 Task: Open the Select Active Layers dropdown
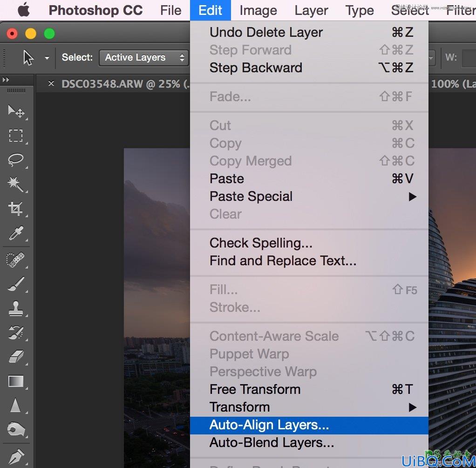click(143, 58)
